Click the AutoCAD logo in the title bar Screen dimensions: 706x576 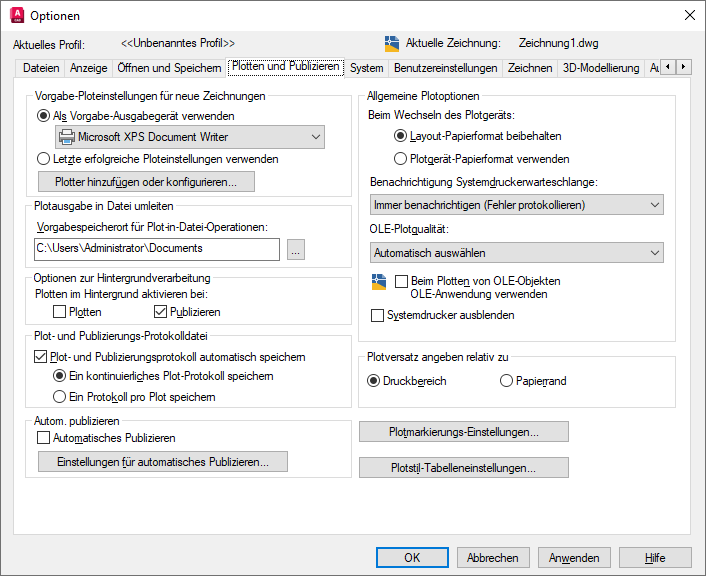click(x=17, y=15)
